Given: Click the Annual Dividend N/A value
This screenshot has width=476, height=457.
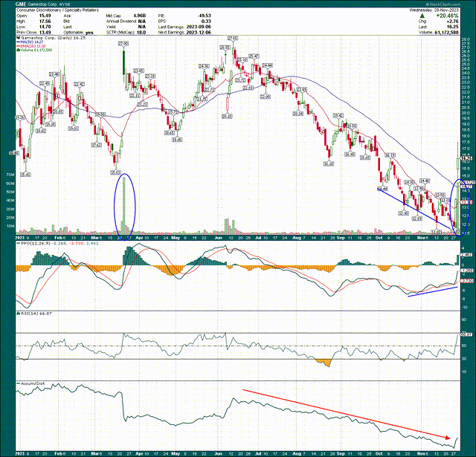Looking at the screenshot, I should coord(141,22).
